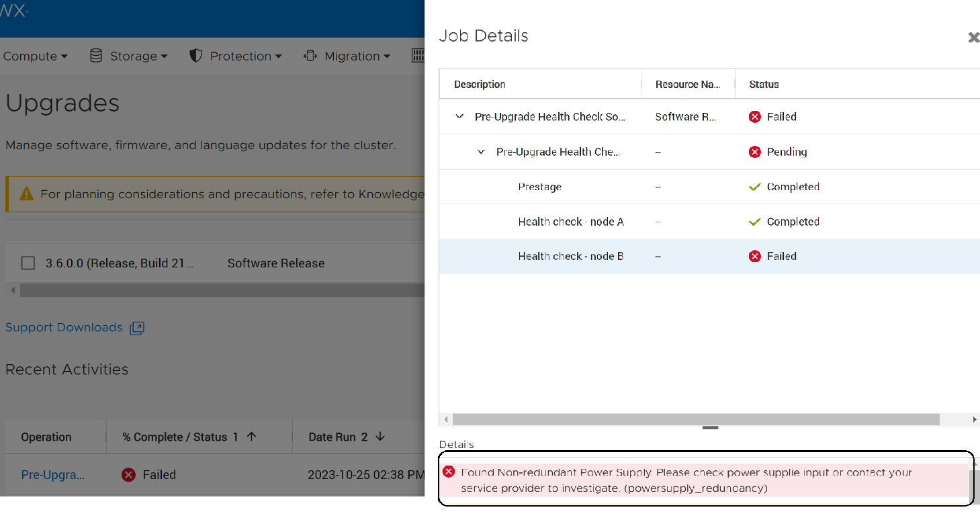The height and width of the screenshot is (522, 980).
Task: Open Support Downloads via its external-link icon
Action: click(136, 328)
